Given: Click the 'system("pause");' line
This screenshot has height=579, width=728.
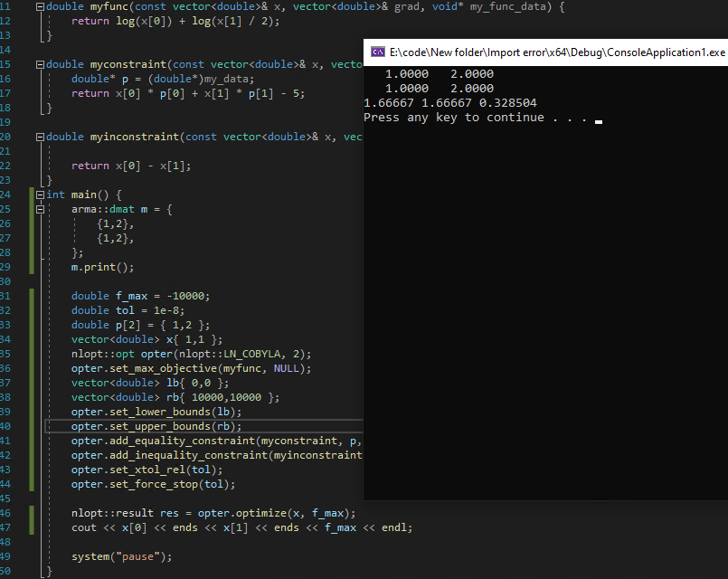Looking at the screenshot, I should pyautogui.click(x=122, y=556).
